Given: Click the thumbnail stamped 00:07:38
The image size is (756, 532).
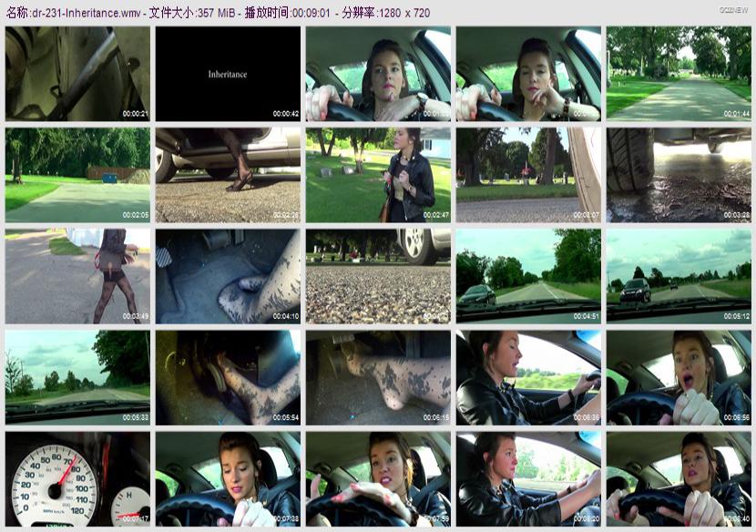Looking at the screenshot, I should tap(228, 478).
